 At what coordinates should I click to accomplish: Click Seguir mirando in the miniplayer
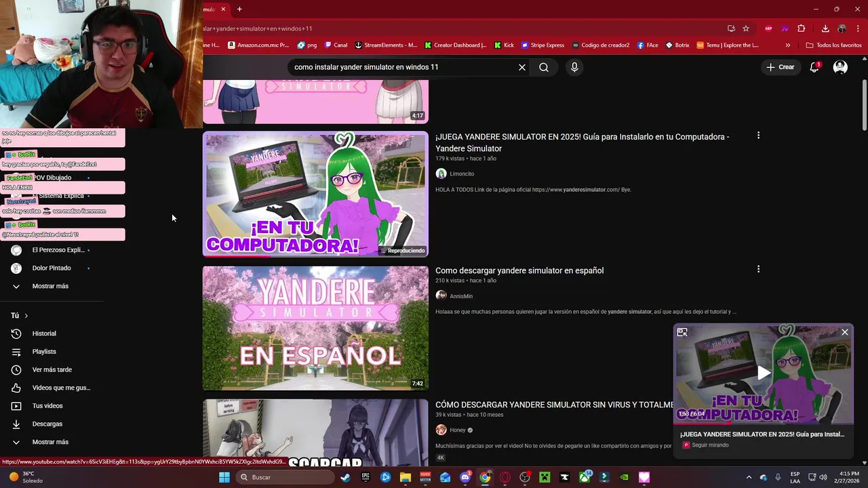tap(710, 445)
